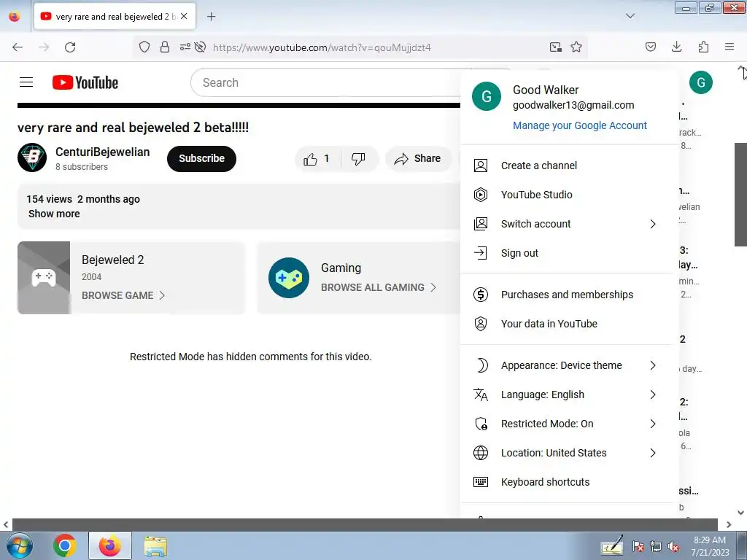Open the Firefox downloads arrow icon
Viewport: 747px width, 560px height.
click(676, 47)
